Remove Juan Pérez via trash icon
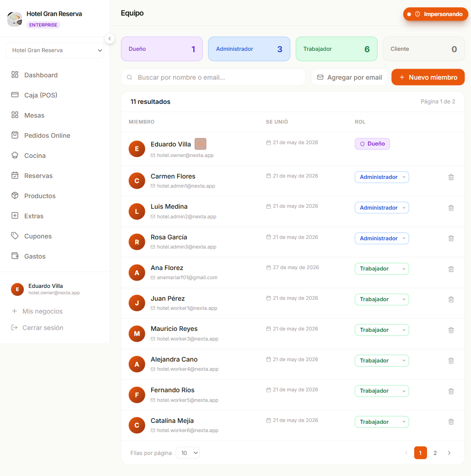Image resolution: width=471 pixels, height=476 pixels. click(451, 299)
